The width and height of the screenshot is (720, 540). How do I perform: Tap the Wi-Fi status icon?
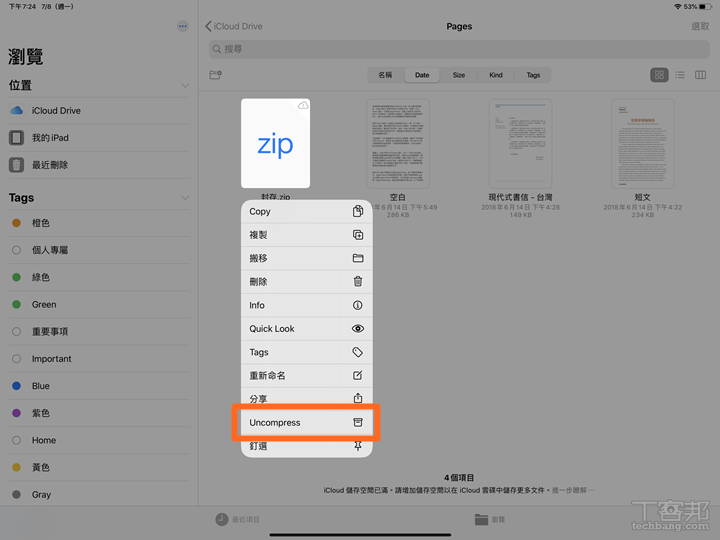click(x=677, y=6)
